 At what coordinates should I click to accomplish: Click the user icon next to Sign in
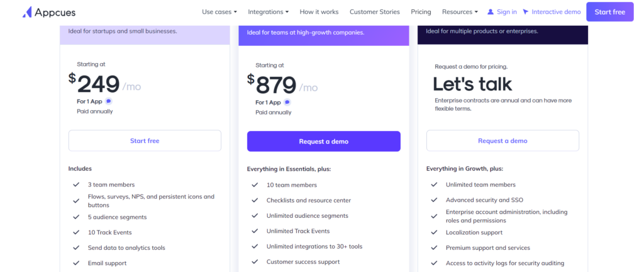[491, 12]
